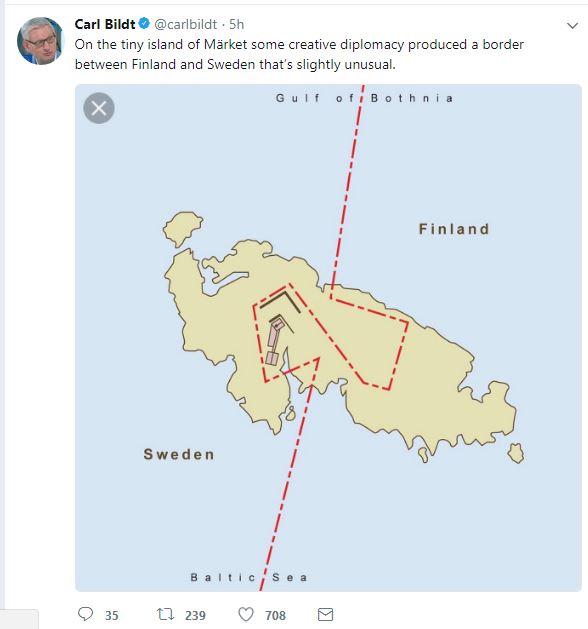Image resolution: width=588 pixels, height=629 pixels.
Task: Click the blue verified badge
Action: (144, 24)
